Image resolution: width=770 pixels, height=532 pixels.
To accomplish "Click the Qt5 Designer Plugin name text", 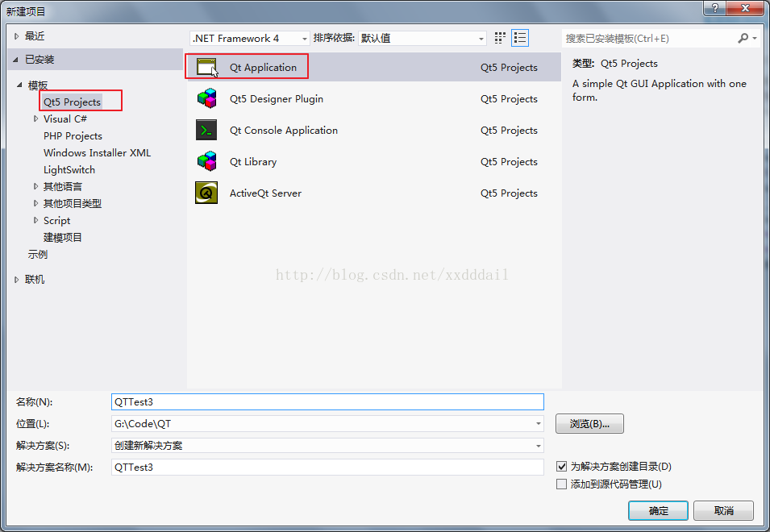I will click(x=277, y=98).
